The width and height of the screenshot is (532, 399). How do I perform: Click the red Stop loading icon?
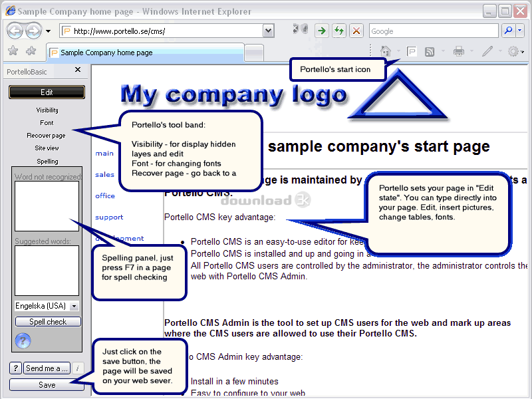357,31
